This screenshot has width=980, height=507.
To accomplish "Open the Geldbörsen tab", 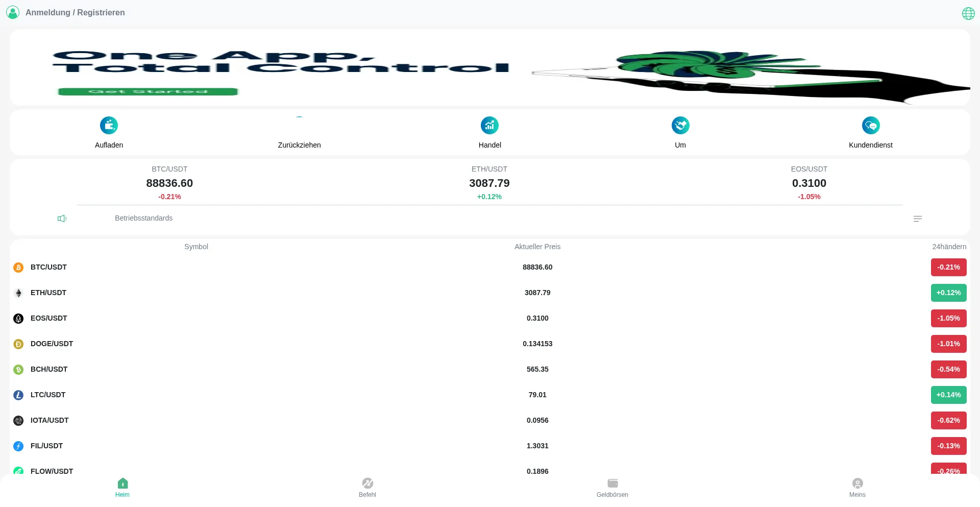I will tap(612, 488).
